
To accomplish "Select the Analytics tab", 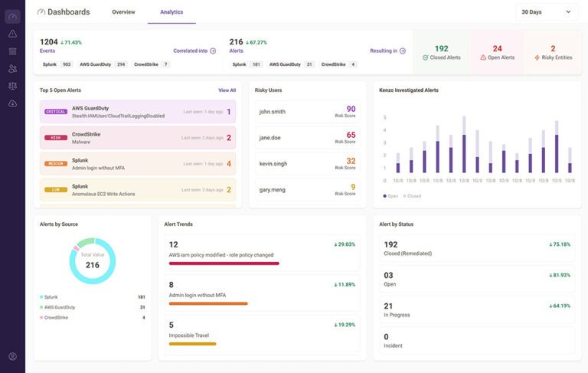I will coord(171,12).
